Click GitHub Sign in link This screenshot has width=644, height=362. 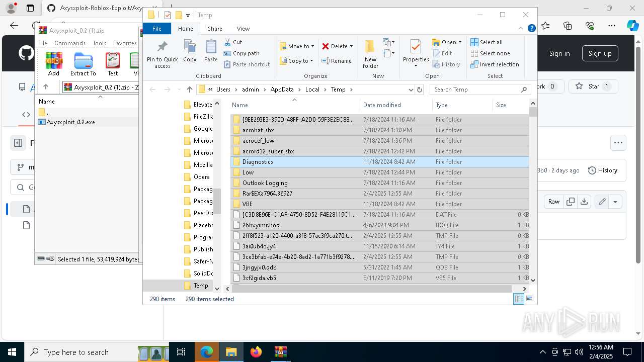559,53
